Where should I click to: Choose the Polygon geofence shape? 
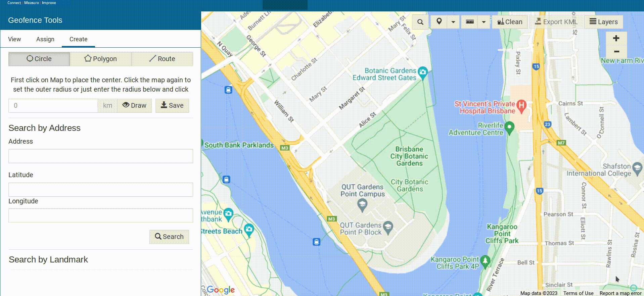tap(101, 59)
